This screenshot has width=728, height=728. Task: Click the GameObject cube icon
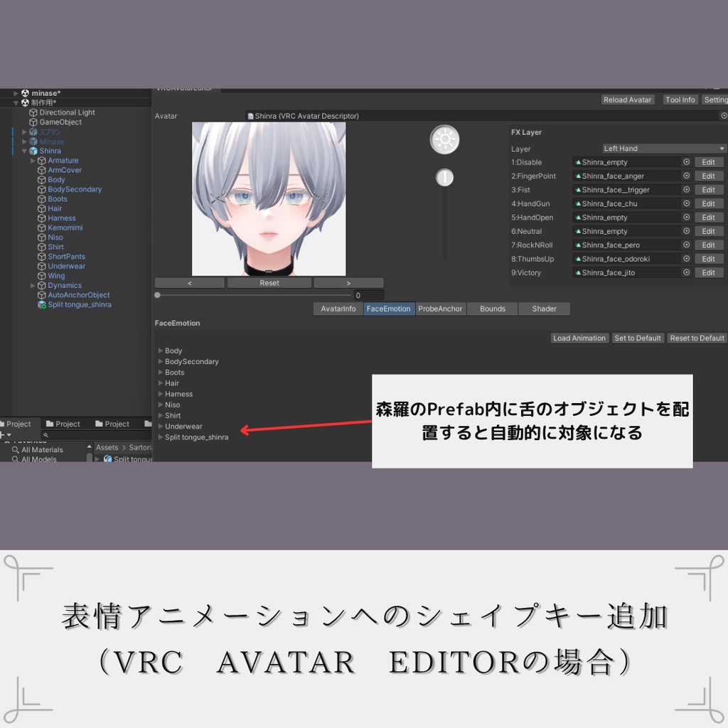pos(33,122)
